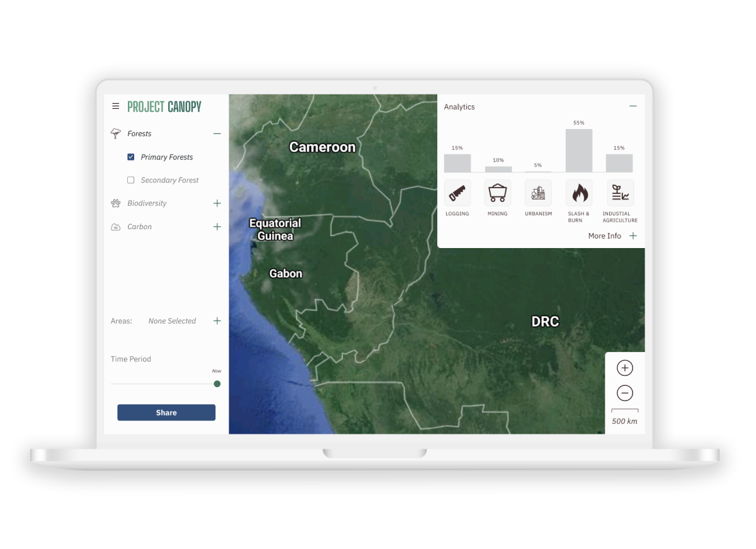
Task: Click the None Selected areas text
Action: [x=172, y=321]
